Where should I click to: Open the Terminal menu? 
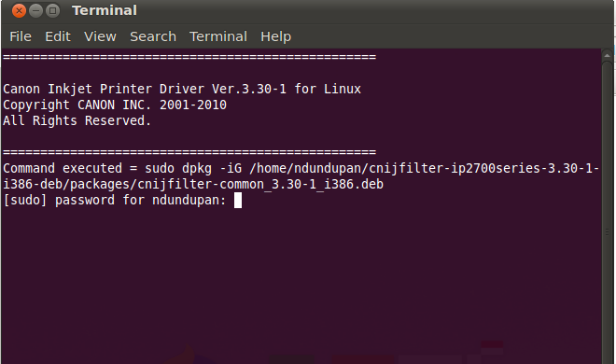(218, 36)
